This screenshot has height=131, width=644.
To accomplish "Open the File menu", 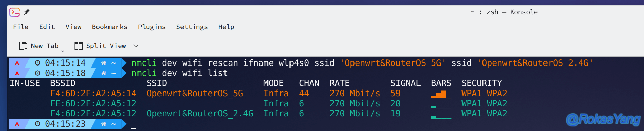I will click(21, 27).
